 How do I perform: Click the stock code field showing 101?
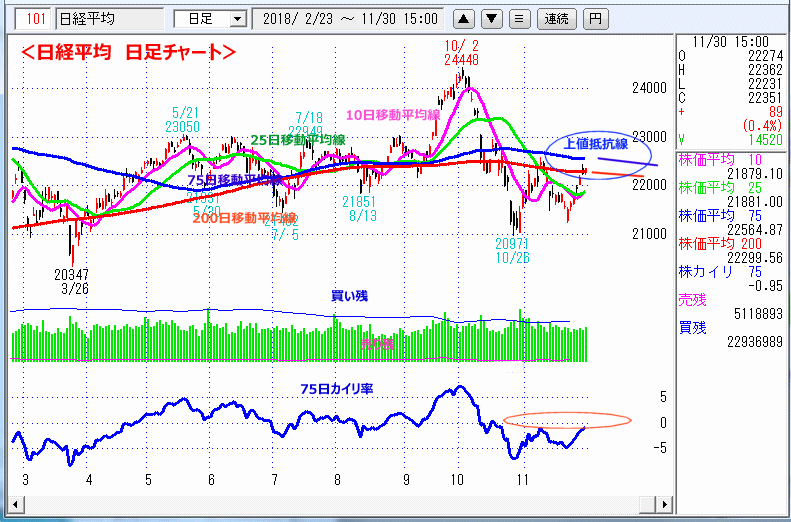point(35,19)
